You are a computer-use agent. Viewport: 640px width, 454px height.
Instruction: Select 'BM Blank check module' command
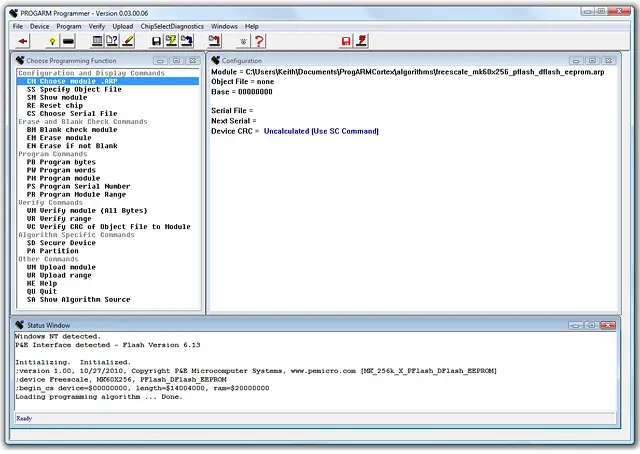(x=72, y=129)
